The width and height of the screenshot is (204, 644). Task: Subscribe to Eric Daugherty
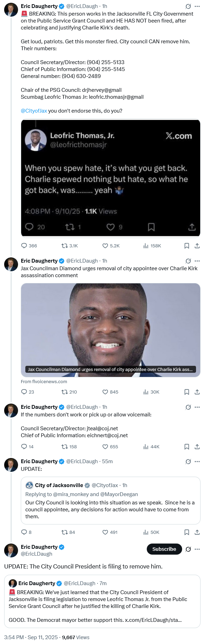click(164, 549)
